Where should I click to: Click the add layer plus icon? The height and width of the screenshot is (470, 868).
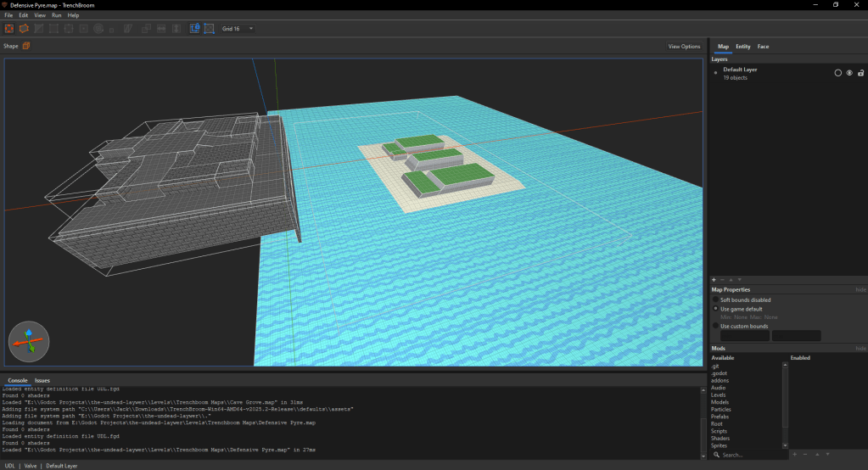coord(714,279)
